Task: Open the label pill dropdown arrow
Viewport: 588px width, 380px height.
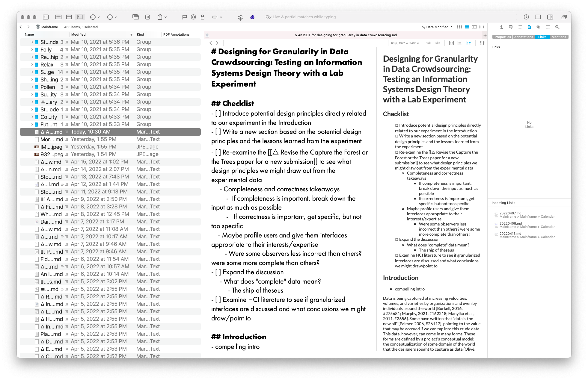Action: click(x=221, y=17)
